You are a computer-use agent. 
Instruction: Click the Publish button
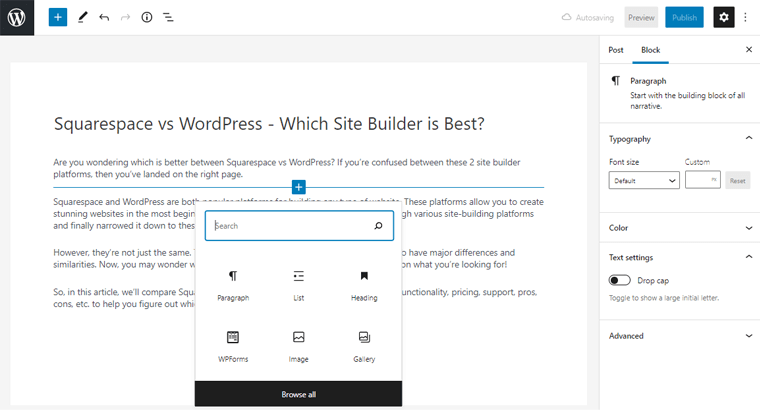pyautogui.click(x=684, y=17)
